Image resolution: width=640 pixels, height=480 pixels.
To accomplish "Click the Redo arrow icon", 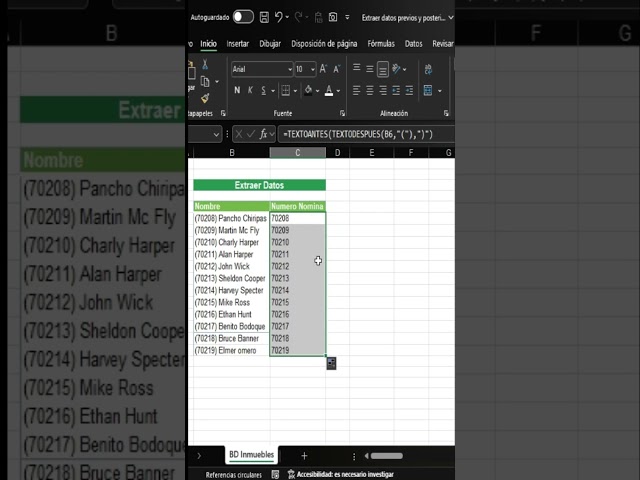I will [298, 17].
